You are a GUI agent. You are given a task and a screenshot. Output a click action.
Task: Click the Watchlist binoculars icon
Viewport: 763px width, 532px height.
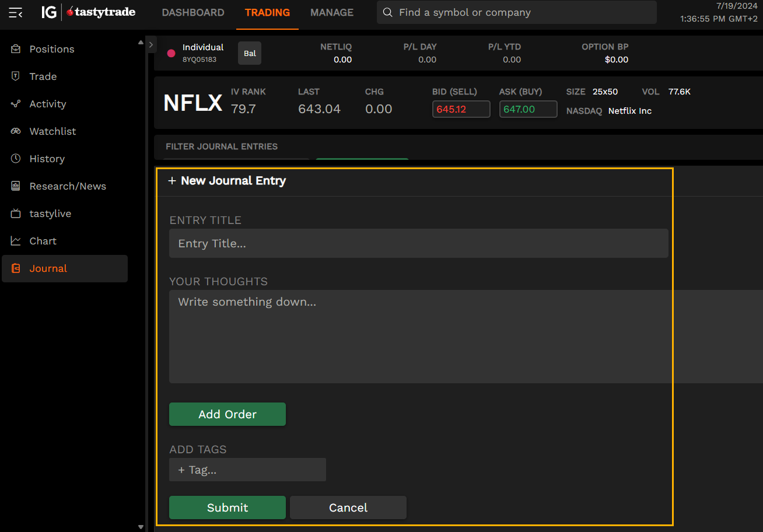(x=16, y=131)
